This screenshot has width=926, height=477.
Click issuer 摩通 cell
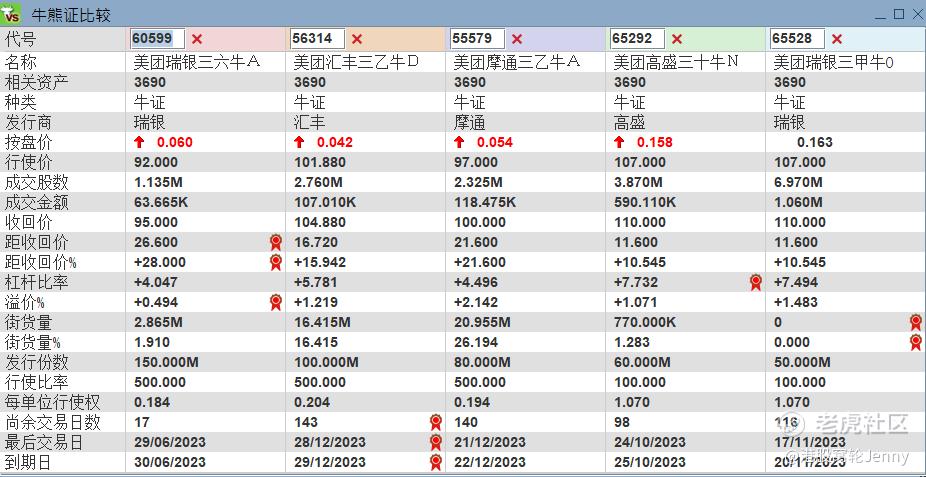click(x=469, y=122)
